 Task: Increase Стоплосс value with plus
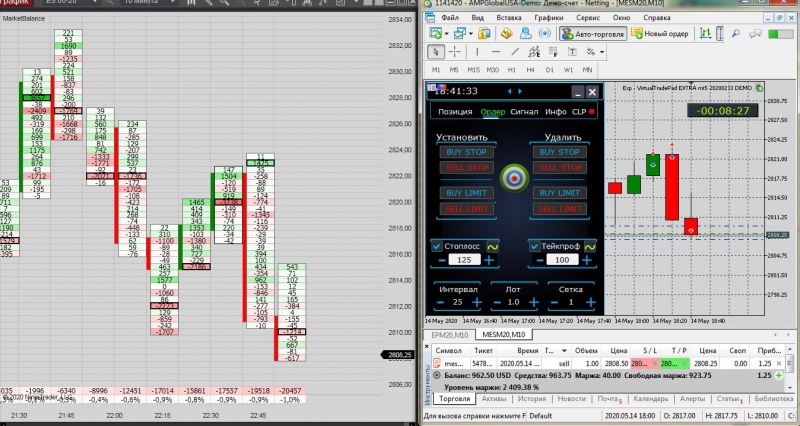[x=488, y=260]
